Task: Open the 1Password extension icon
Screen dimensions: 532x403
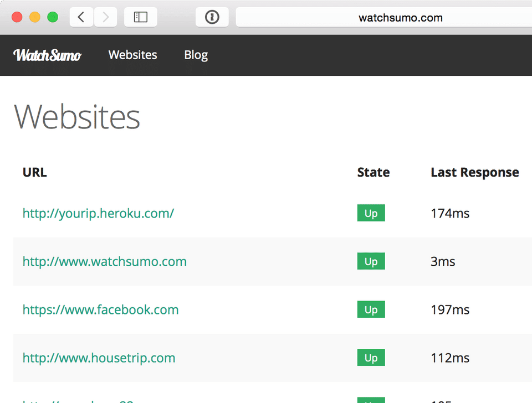Action: (212, 17)
